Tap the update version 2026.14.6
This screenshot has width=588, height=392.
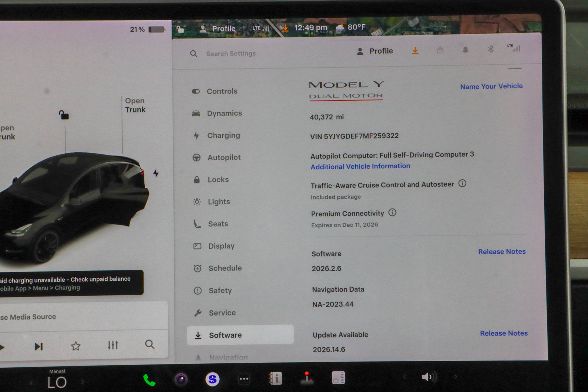pos(329,349)
